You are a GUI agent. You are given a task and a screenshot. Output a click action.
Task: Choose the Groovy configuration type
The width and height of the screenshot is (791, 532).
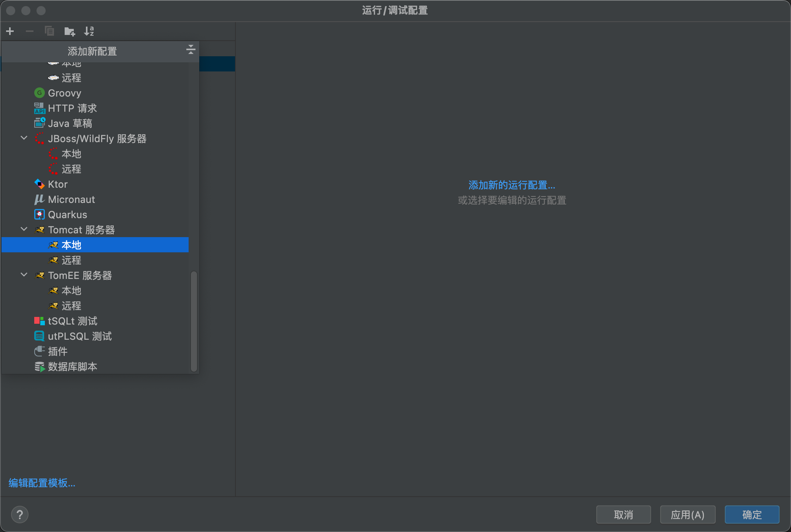coord(95,93)
